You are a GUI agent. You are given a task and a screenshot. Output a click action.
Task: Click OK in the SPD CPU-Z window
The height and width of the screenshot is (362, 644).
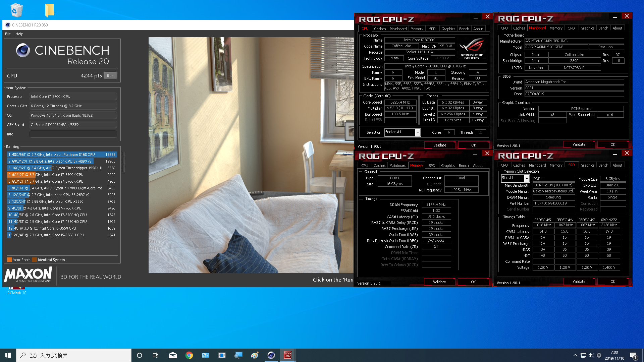612,282
